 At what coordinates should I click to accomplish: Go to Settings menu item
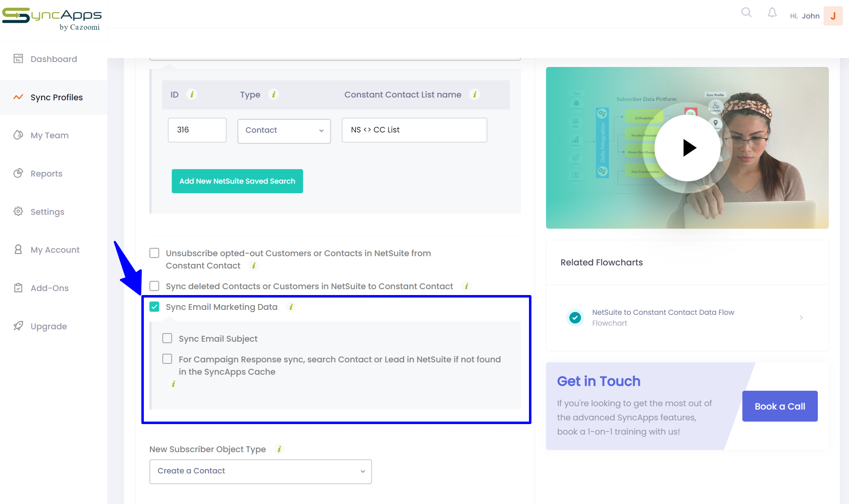[54, 212]
